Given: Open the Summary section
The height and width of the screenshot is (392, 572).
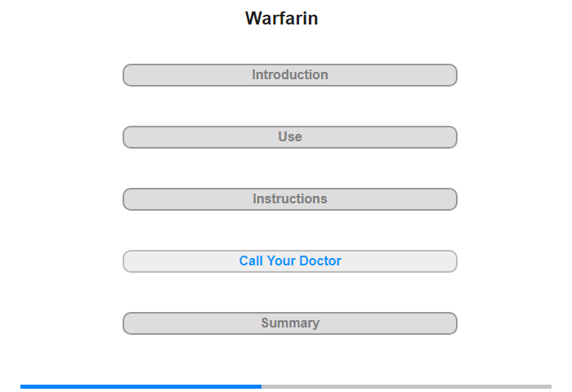Looking at the screenshot, I should 289,323.
